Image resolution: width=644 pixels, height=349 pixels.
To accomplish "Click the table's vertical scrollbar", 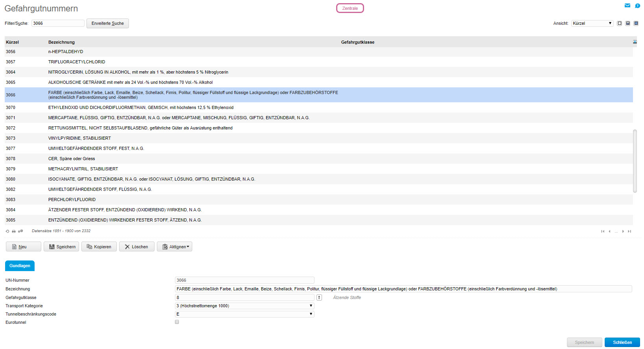I will (x=635, y=161).
